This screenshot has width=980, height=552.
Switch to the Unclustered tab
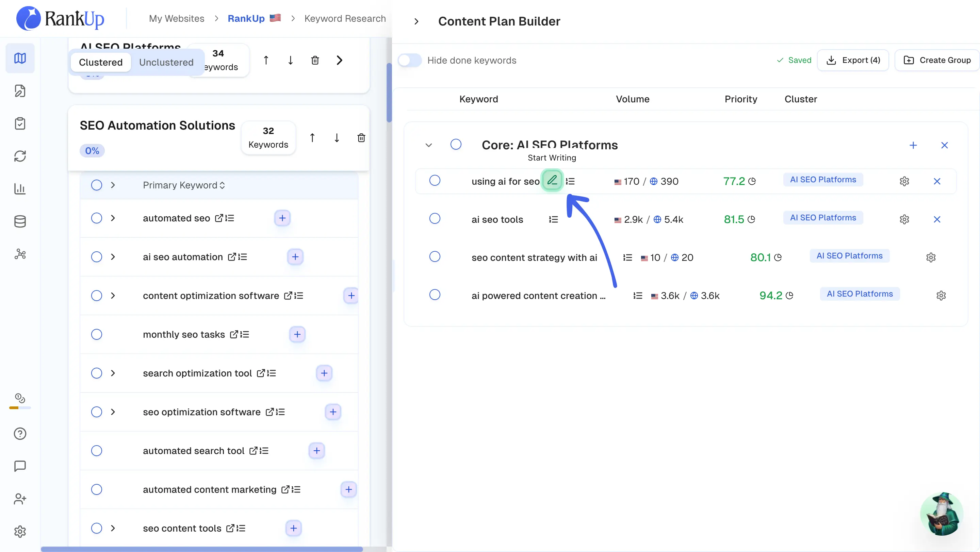coord(166,62)
